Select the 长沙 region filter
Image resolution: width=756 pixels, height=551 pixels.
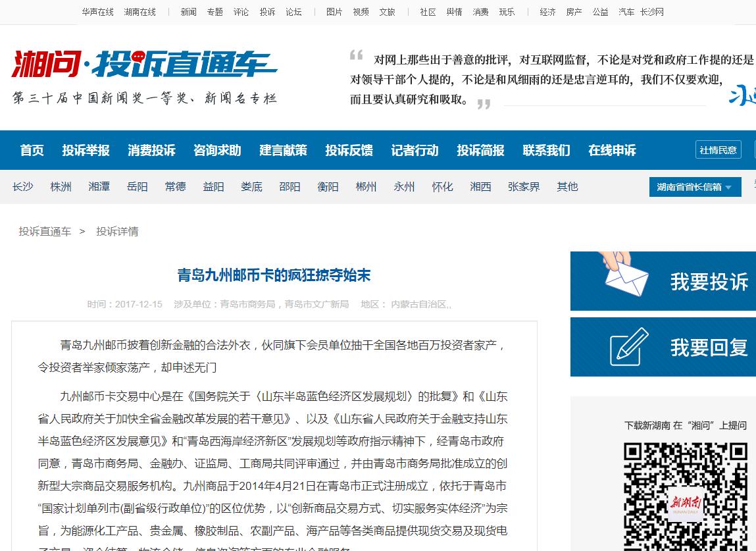(x=23, y=186)
